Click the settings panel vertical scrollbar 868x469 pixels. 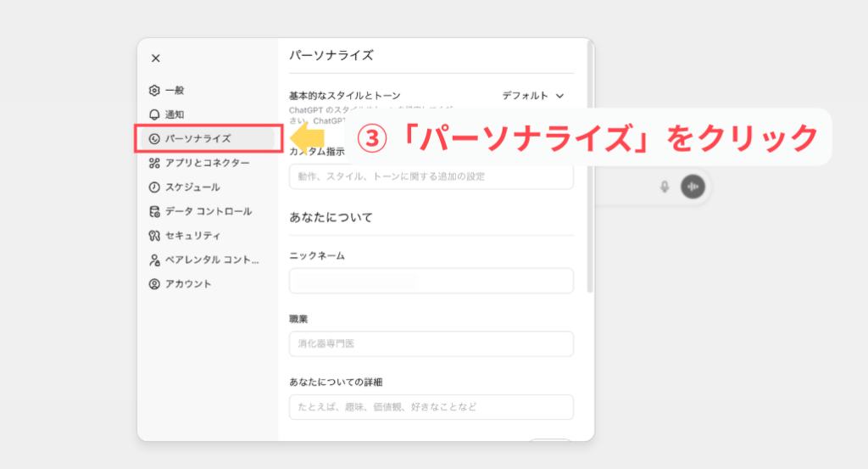point(590,170)
